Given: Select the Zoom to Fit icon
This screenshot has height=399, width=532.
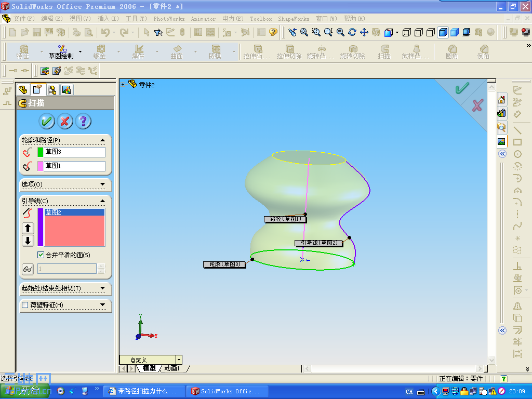Looking at the screenshot, I should click(304, 32).
